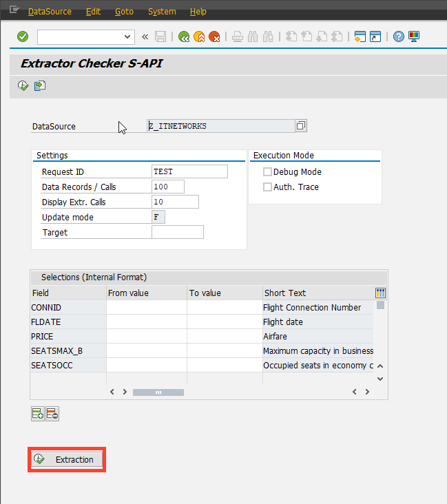Click the right-side scroll-right arrow under Short Text
Image resolution: width=447 pixels, height=504 pixels.
pyautogui.click(x=367, y=392)
